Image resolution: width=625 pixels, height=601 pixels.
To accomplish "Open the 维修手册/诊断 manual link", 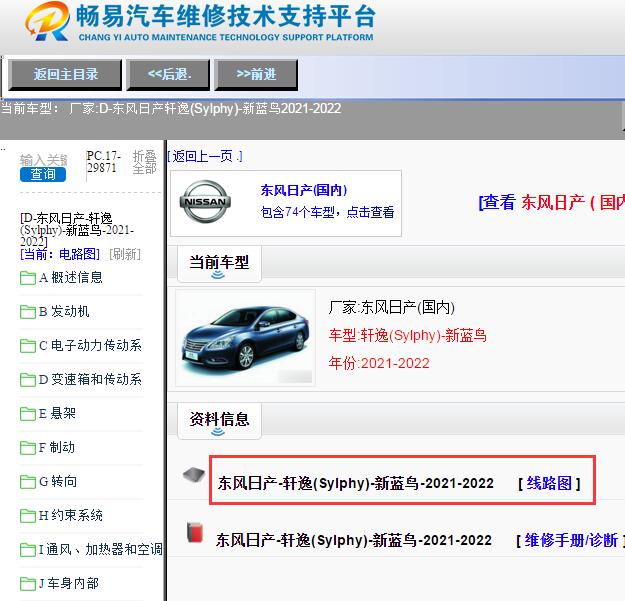I will 571,540.
